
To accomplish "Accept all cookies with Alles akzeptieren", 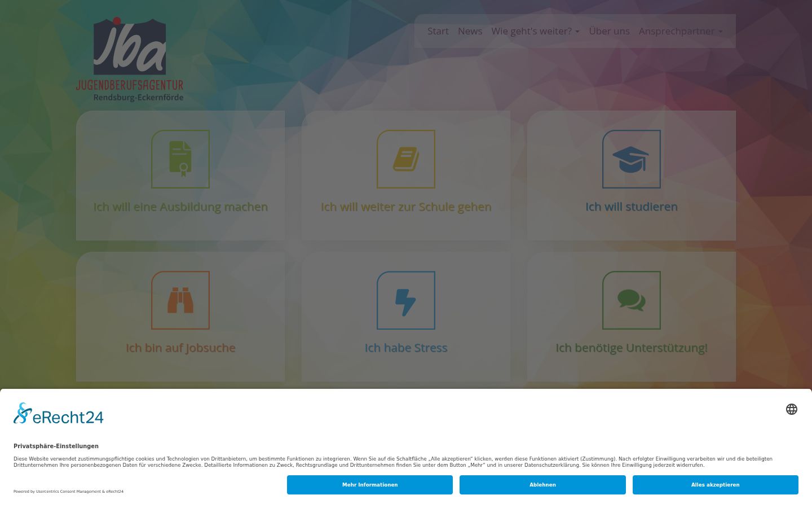I will (716, 485).
